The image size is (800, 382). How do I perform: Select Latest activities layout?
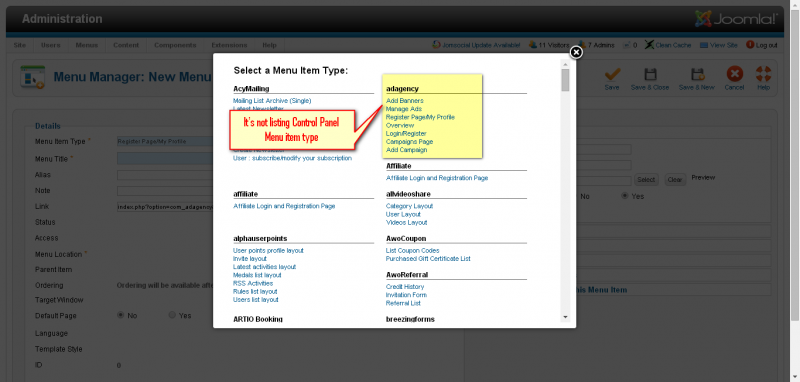click(x=264, y=267)
